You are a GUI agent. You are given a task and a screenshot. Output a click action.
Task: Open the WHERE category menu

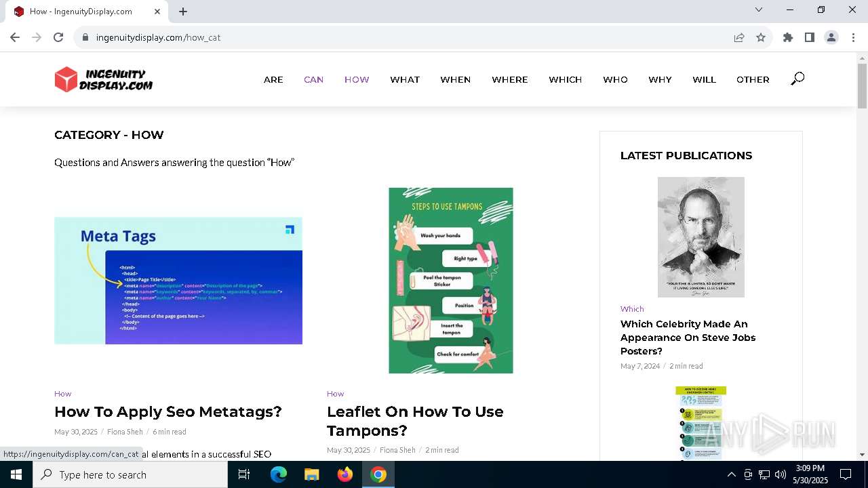click(510, 79)
